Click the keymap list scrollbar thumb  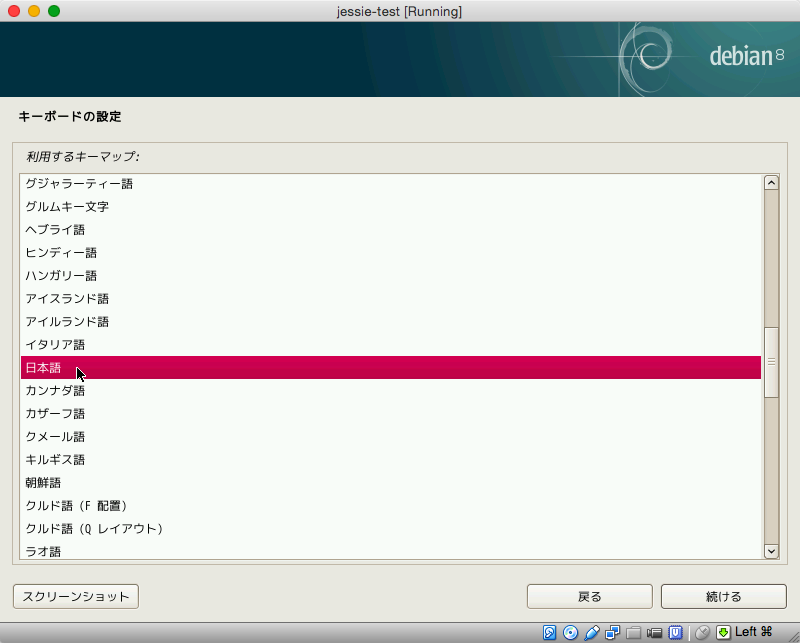771,362
